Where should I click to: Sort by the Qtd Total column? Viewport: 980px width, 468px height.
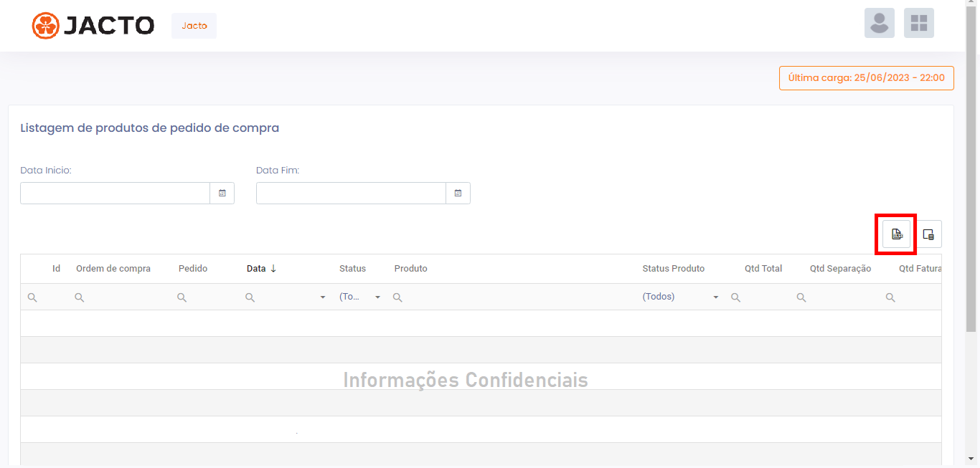pos(763,269)
